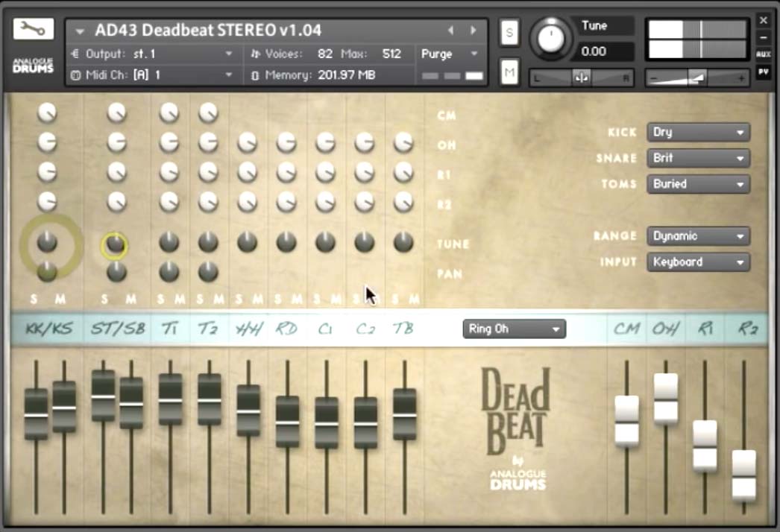Click the Max voices value 512
Viewport: 780px width, 532px height.
[391, 54]
